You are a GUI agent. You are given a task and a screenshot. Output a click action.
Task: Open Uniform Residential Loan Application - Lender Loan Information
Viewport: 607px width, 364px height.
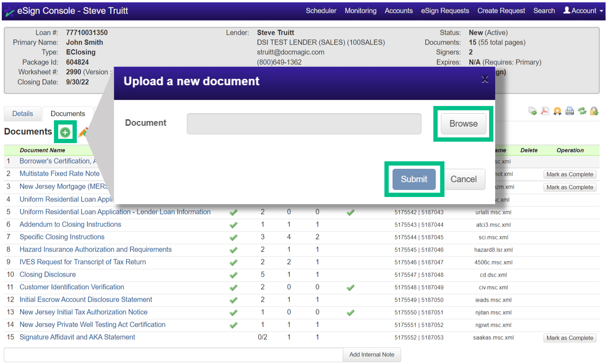click(115, 212)
